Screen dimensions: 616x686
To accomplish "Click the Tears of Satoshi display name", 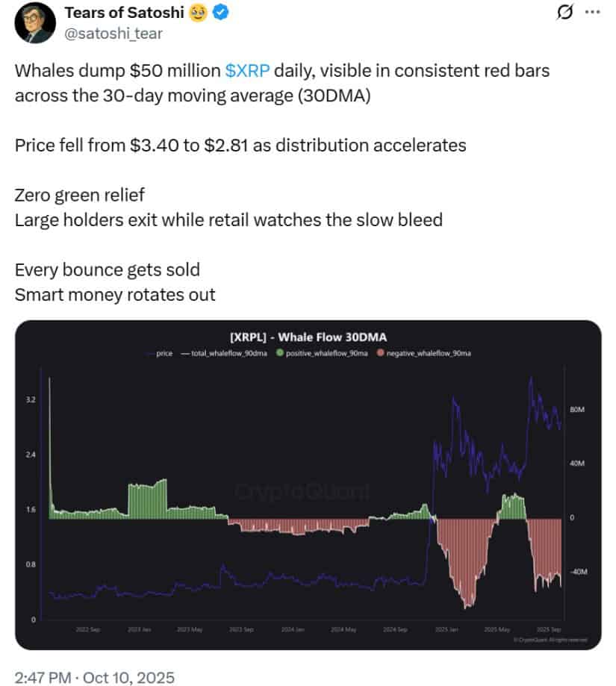I will (x=125, y=12).
